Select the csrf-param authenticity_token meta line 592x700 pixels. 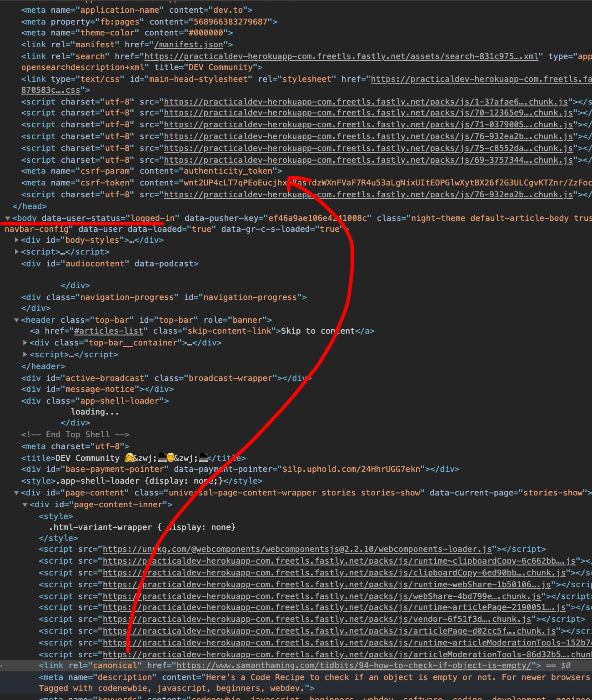(x=151, y=171)
